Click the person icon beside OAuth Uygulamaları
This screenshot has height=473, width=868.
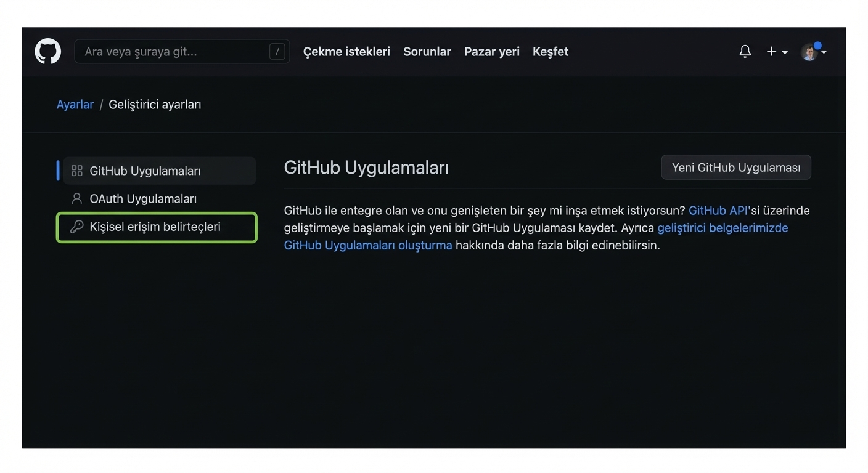76,198
